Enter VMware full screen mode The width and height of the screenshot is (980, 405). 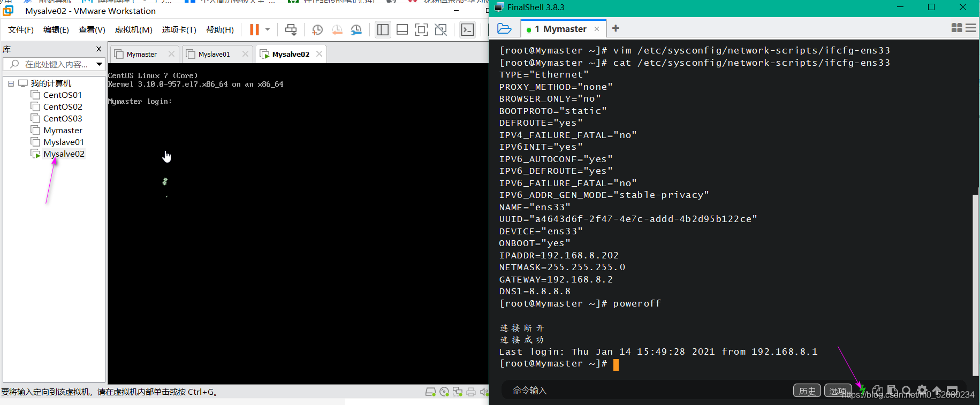click(x=421, y=30)
